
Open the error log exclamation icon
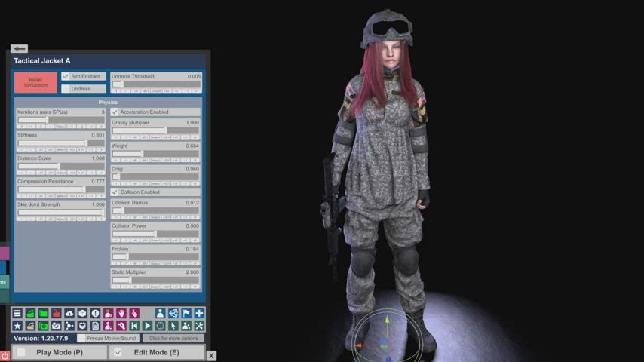(95, 313)
